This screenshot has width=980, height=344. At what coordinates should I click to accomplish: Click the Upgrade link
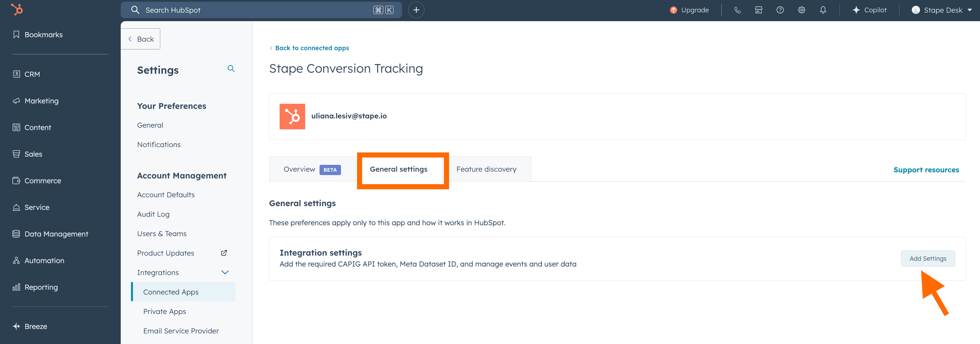[695, 10]
